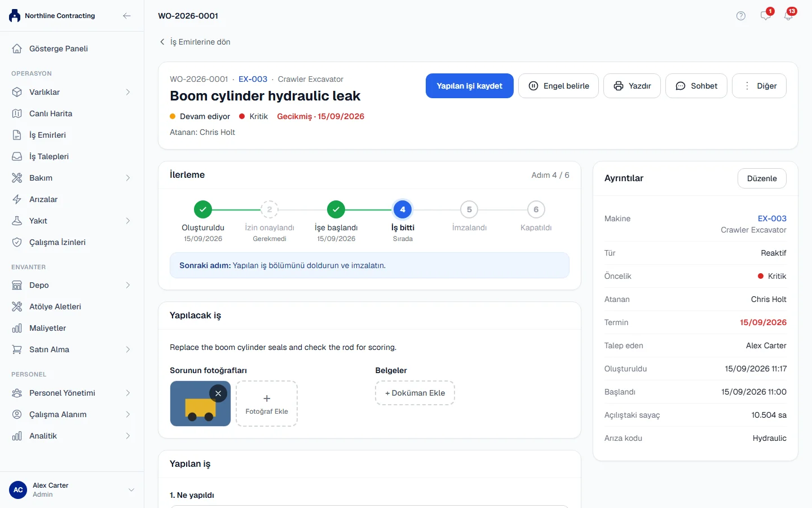Open Alex Carter account dropdown chevron
This screenshot has height=508, width=812.
tap(131, 490)
